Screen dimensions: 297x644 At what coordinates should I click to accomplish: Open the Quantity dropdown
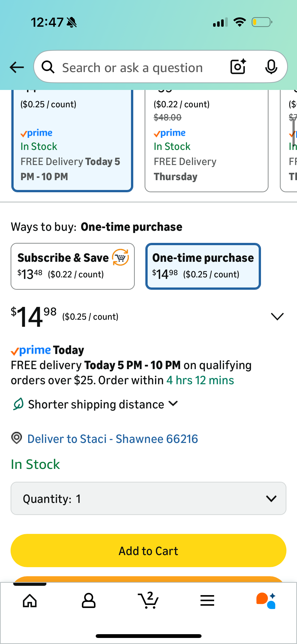coord(148,499)
